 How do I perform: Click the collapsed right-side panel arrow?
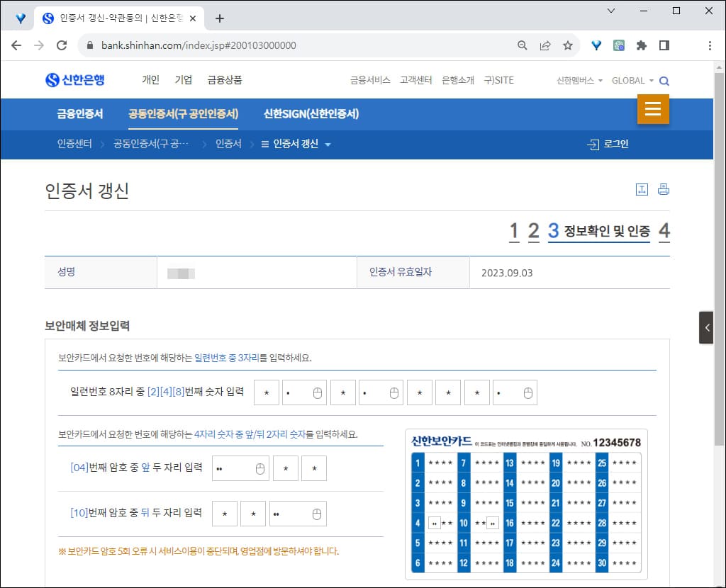706,327
